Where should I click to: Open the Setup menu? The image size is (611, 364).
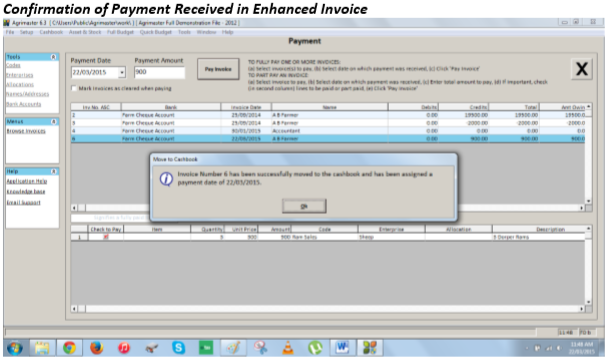coord(26,32)
